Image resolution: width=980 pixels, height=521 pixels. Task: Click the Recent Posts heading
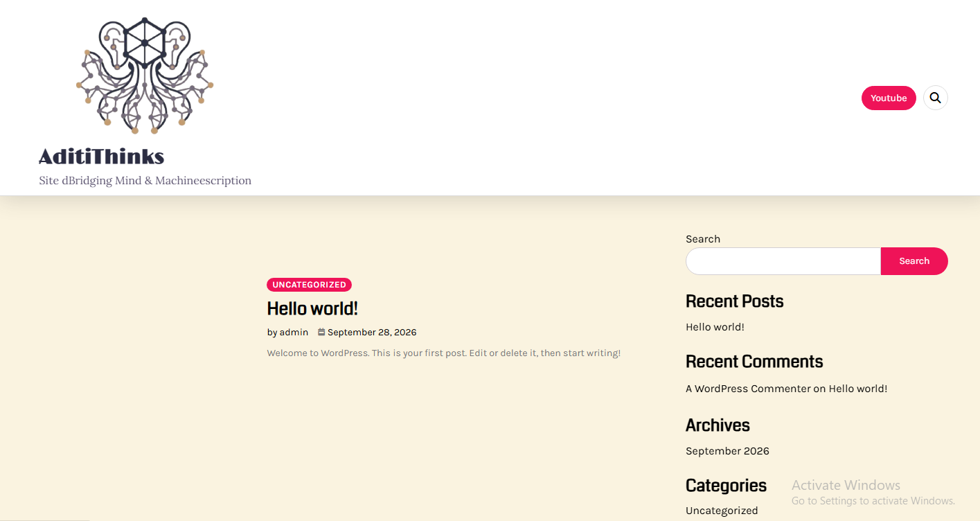point(734,301)
